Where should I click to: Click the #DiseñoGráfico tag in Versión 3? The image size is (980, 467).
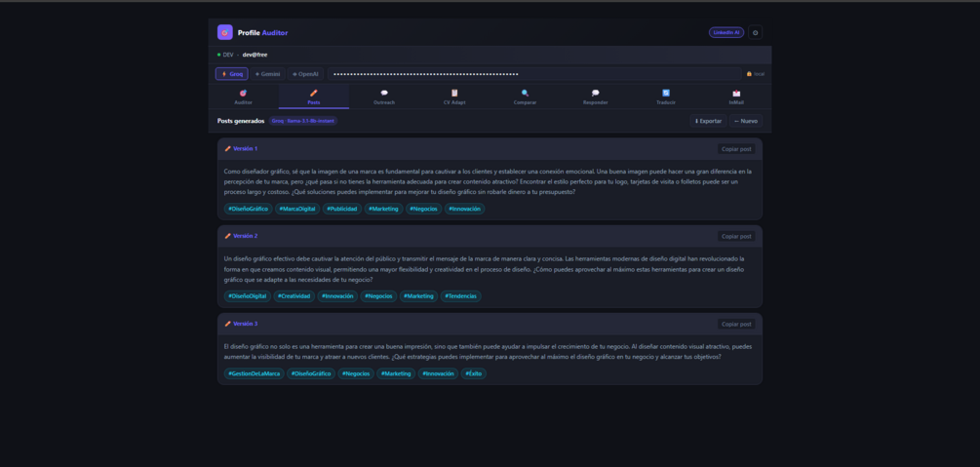(311, 373)
